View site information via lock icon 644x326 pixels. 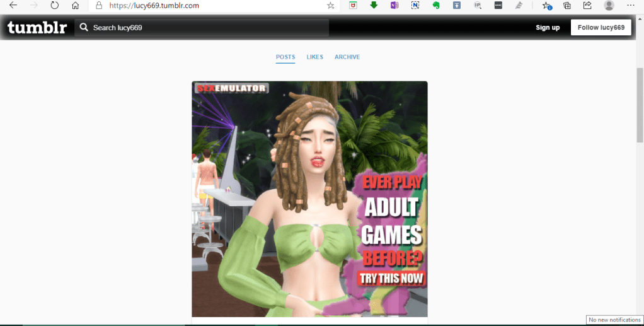tap(98, 6)
